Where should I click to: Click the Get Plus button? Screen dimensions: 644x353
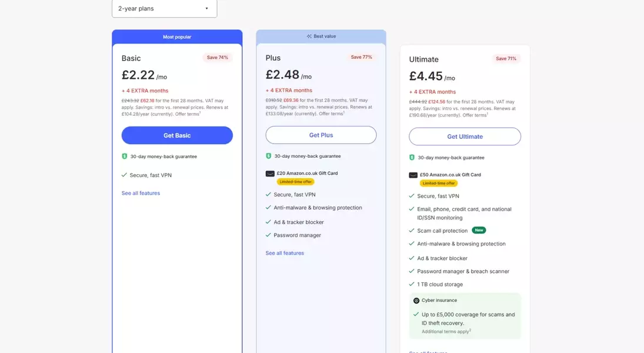pyautogui.click(x=321, y=135)
